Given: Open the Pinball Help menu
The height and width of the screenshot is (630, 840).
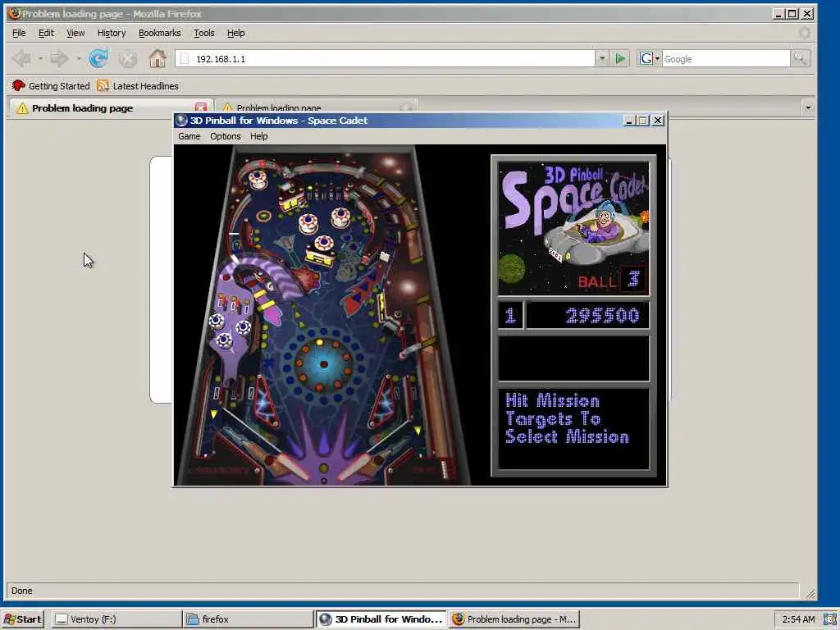Looking at the screenshot, I should [258, 137].
